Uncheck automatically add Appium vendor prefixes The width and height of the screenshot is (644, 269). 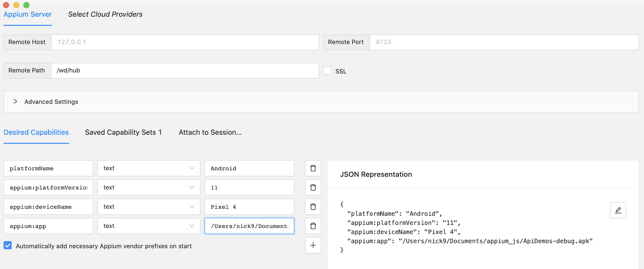coord(8,245)
